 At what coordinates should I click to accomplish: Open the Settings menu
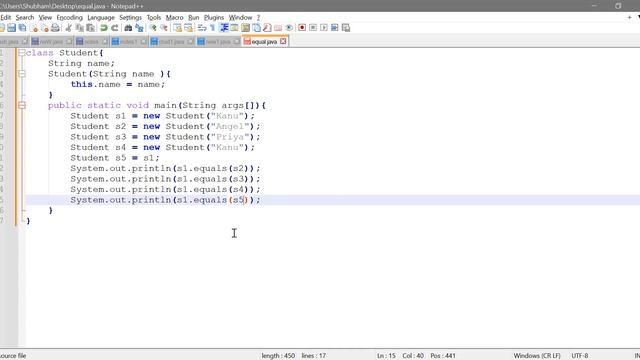pos(130,18)
